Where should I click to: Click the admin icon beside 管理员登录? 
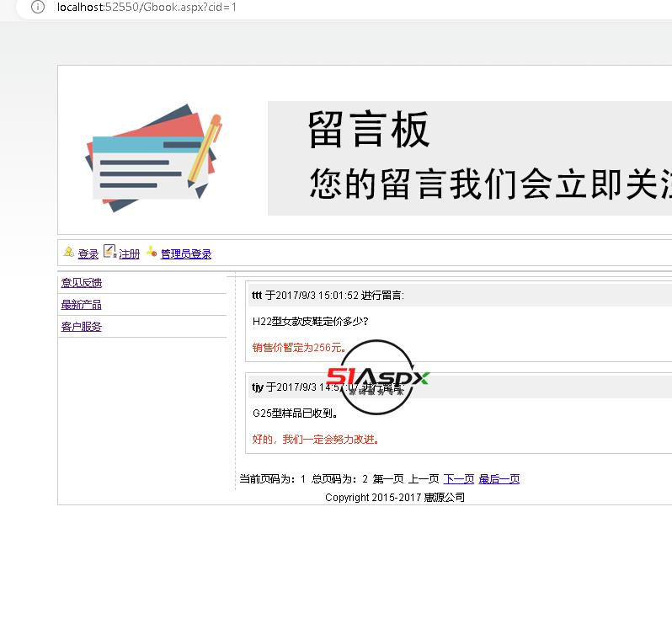(152, 252)
